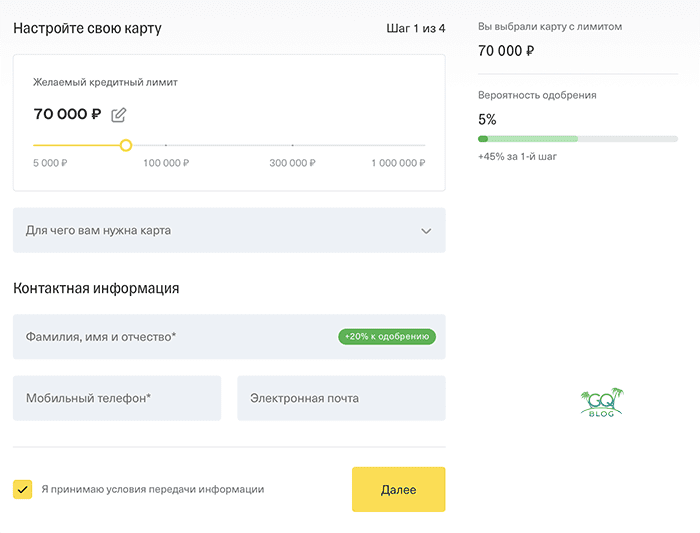
Task: Click the GQ Blog palm tree logo
Action: point(602,402)
